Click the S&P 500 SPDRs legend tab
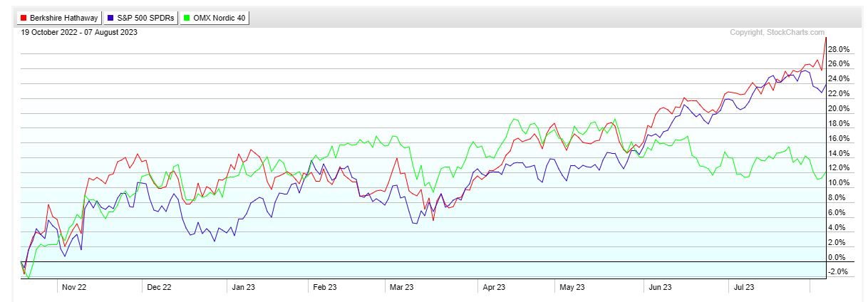The width and height of the screenshot is (868, 302). click(140, 18)
